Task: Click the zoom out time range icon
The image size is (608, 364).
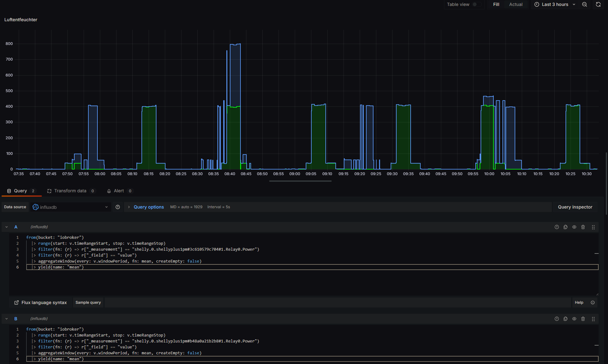Action: [x=585, y=4]
